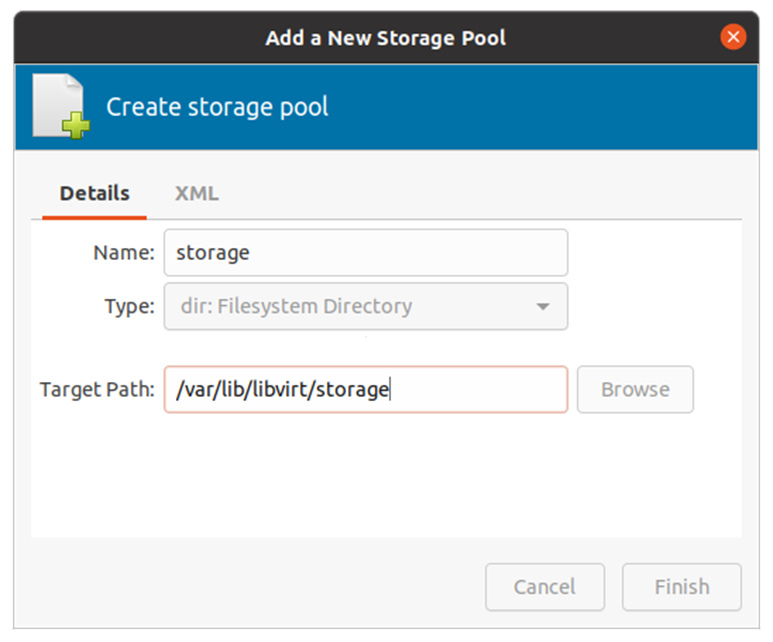Click the 'Create storage pool' heading
The height and width of the screenshot is (642, 773).
point(217,107)
